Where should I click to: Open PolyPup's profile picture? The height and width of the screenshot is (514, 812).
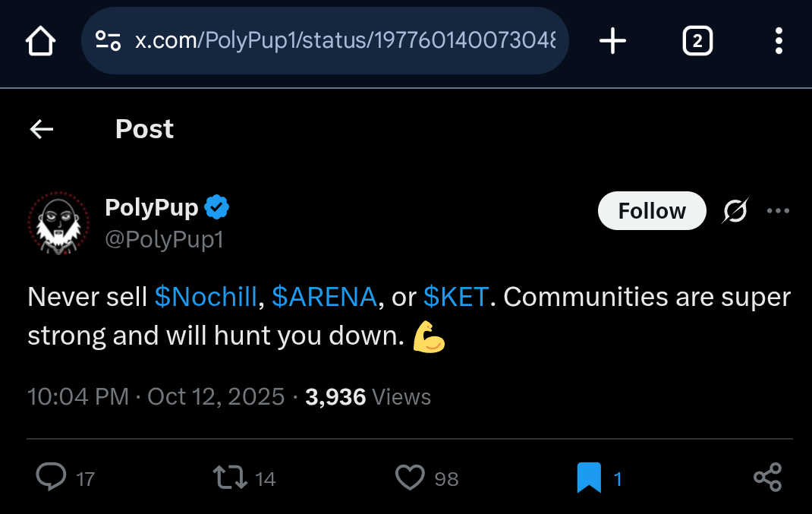[x=58, y=223]
